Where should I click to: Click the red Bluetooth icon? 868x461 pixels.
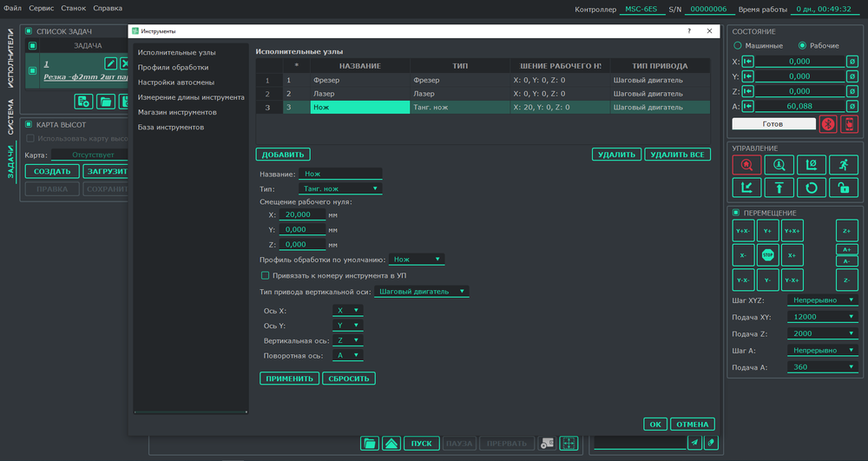(827, 124)
